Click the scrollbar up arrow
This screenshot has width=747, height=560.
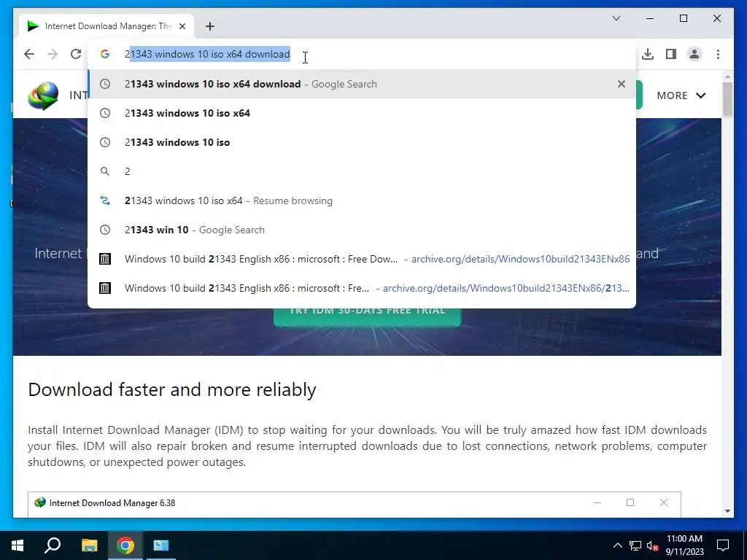click(x=727, y=76)
